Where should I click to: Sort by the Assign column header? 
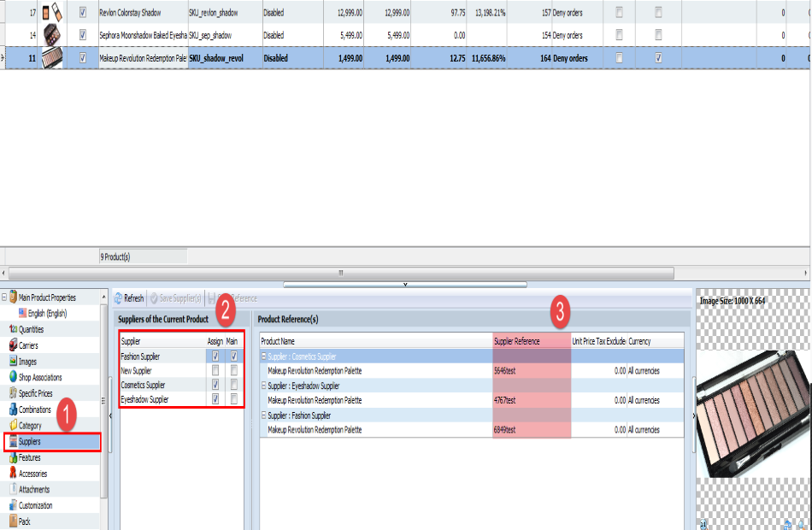[x=215, y=341]
